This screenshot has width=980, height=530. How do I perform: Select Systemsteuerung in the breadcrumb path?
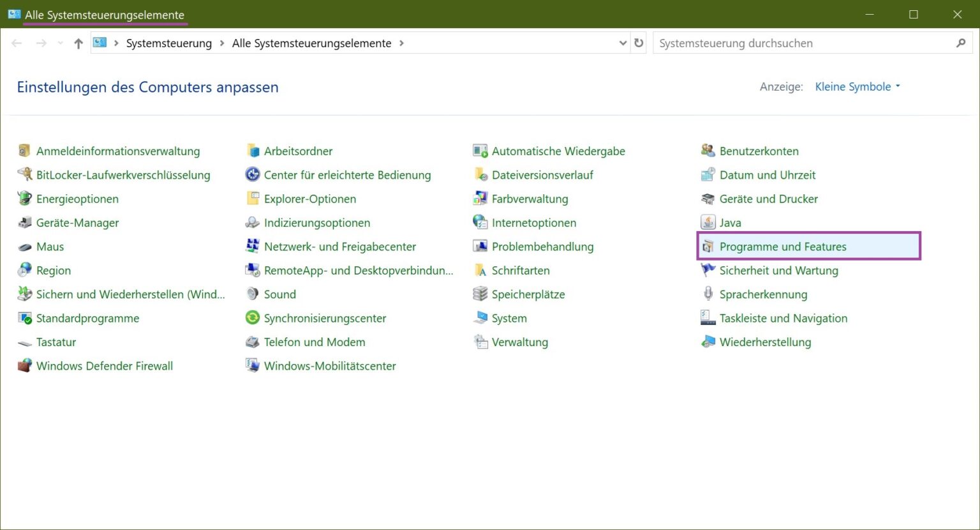coord(168,43)
